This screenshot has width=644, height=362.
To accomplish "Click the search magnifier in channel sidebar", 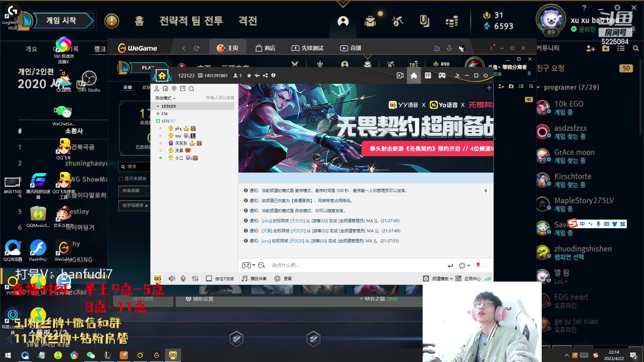I will click(x=192, y=89).
